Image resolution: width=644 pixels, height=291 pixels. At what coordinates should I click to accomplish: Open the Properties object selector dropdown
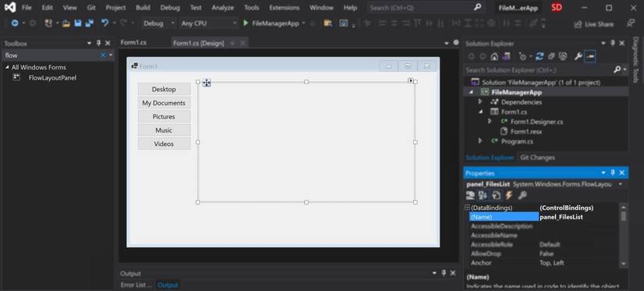pos(620,184)
